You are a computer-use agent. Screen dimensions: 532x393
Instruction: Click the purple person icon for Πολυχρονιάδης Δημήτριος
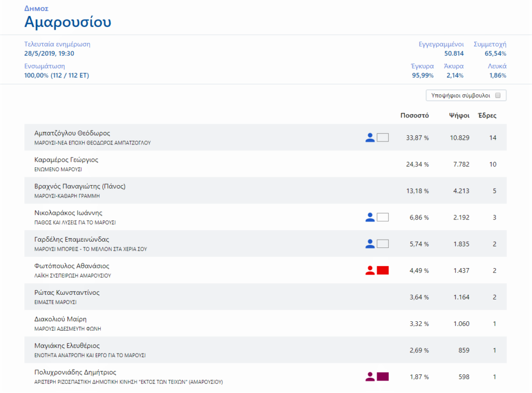click(370, 377)
